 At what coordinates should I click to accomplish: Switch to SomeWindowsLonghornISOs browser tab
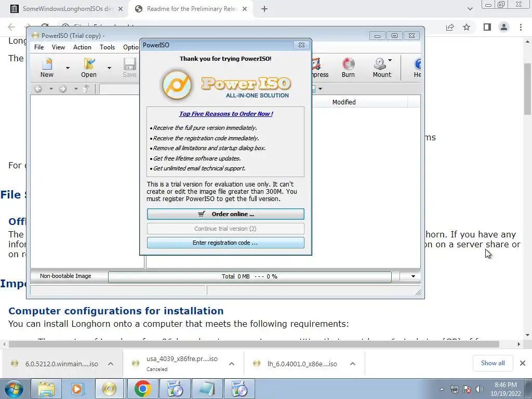[x=64, y=9]
